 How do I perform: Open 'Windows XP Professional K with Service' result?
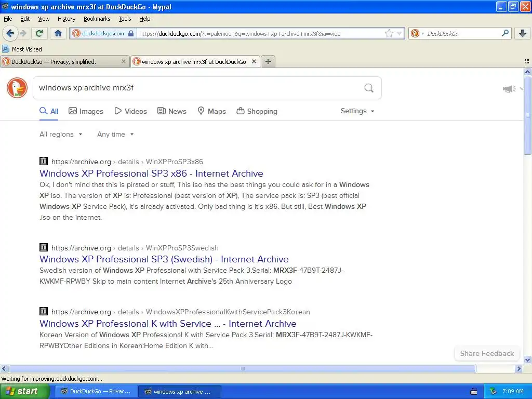tap(168, 324)
